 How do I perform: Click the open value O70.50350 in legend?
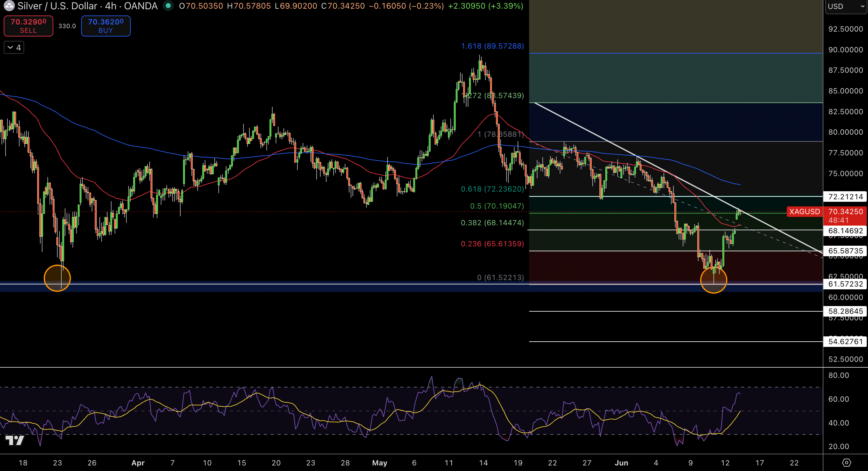(x=201, y=6)
